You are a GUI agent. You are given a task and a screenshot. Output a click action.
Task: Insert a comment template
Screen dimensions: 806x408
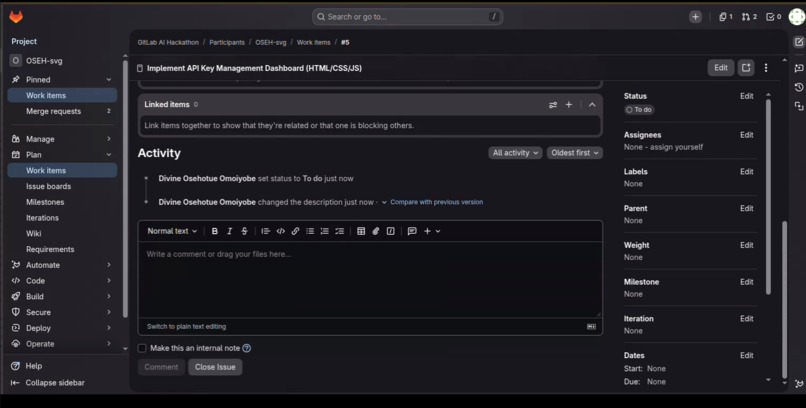(412, 231)
